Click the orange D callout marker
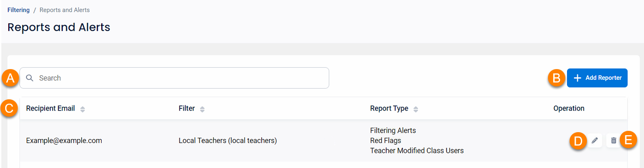Screen dimensions: 644x168 (577, 141)
